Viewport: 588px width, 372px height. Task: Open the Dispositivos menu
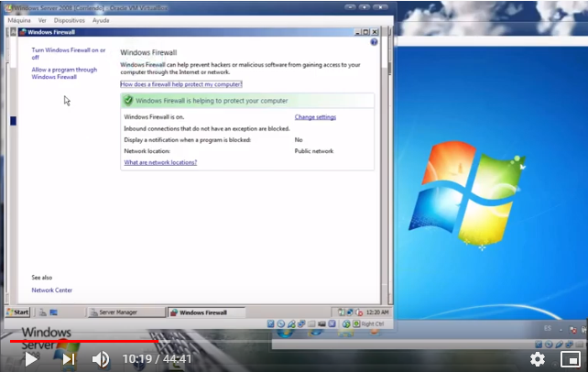(x=70, y=20)
